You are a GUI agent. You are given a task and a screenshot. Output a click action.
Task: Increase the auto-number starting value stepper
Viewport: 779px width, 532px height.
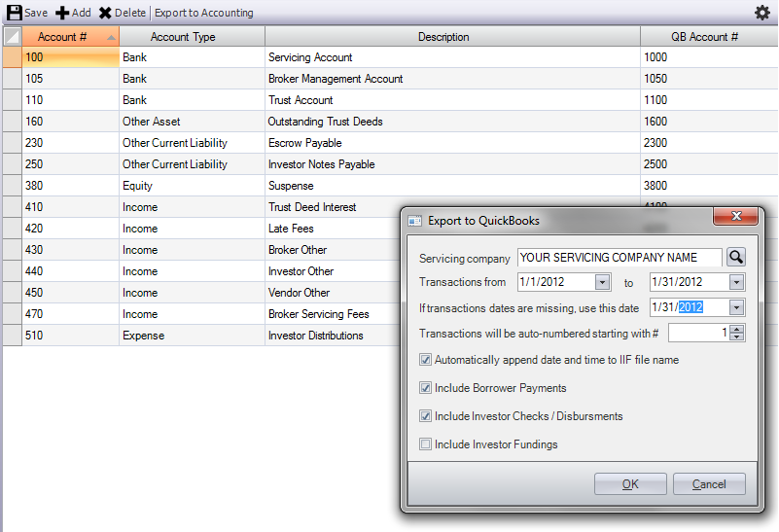tap(738, 329)
